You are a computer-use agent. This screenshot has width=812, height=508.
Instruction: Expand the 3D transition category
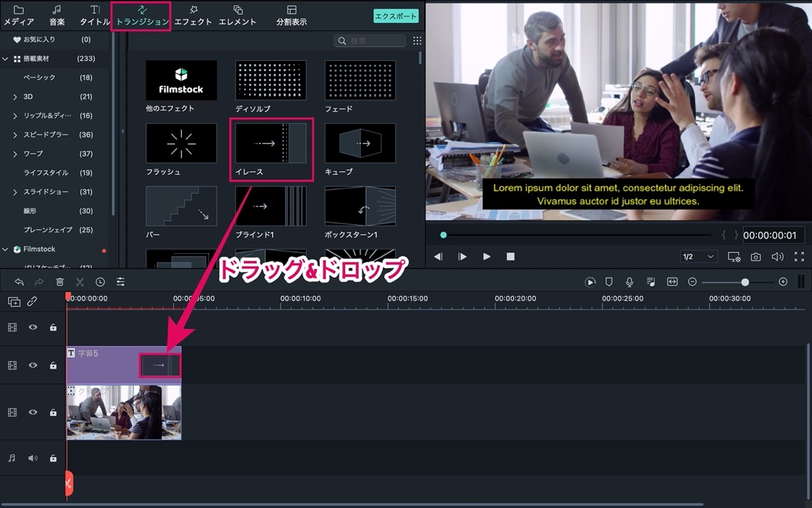pos(15,97)
